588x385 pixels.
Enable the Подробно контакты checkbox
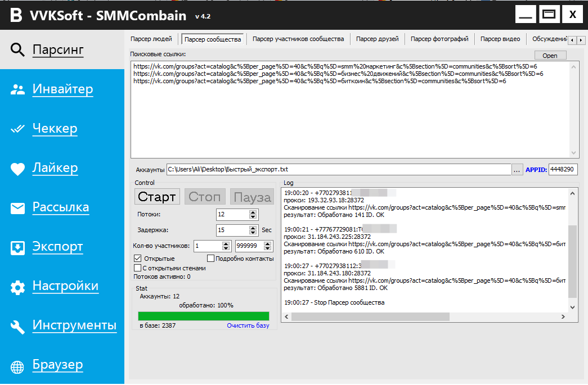point(210,259)
